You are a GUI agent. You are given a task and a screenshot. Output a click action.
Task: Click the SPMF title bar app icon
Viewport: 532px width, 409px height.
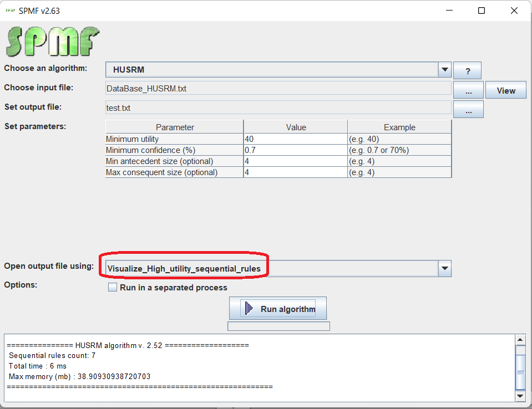pyautogui.click(x=10, y=11)
